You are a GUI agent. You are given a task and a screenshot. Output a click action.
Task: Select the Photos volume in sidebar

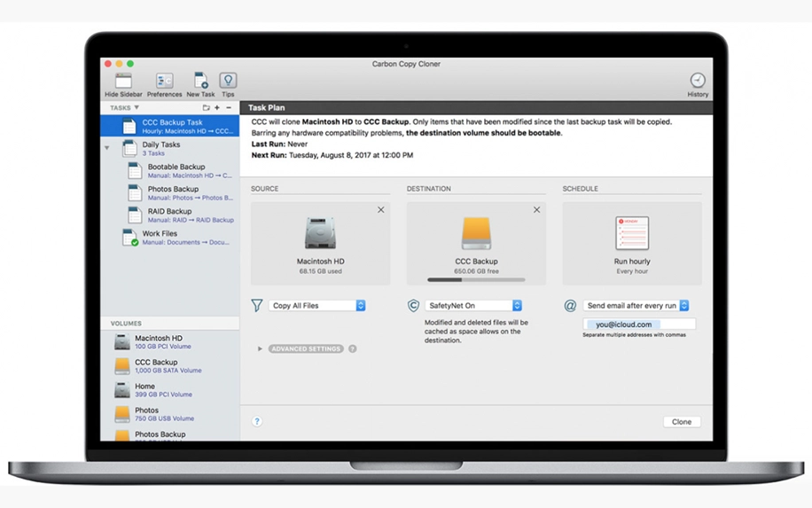(170, 414)
